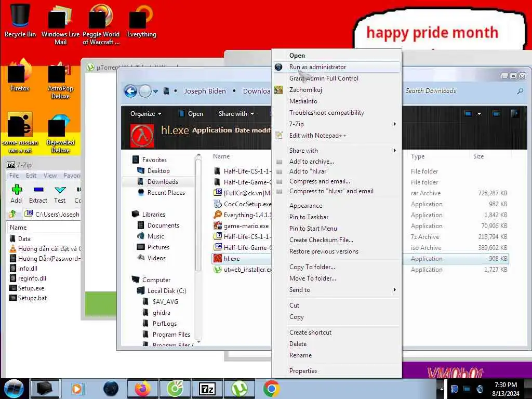Open 7-Zip from the taskbar
This screenshot has height=399, width=532.
click(207, 389)
